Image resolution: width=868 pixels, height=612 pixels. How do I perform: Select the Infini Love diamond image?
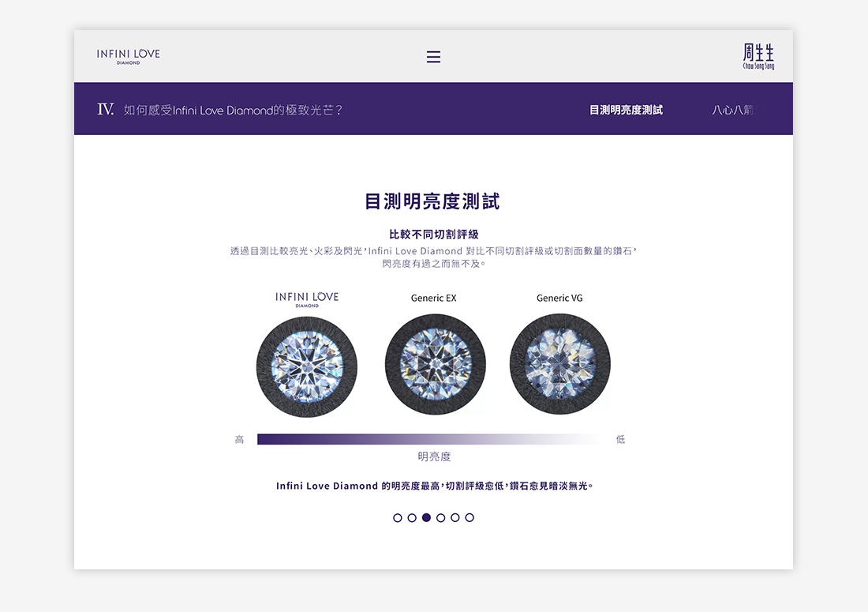(x=306, y=365)
